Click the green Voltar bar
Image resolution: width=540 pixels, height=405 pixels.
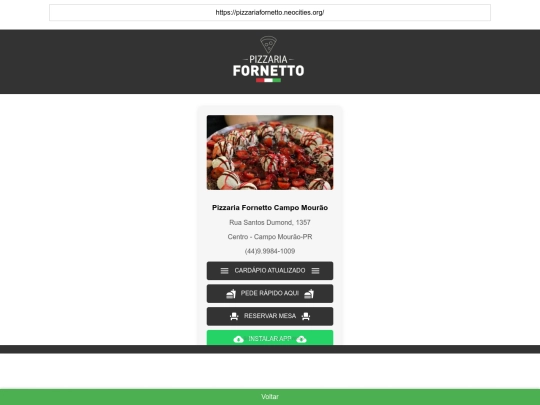tap(270, 397)
